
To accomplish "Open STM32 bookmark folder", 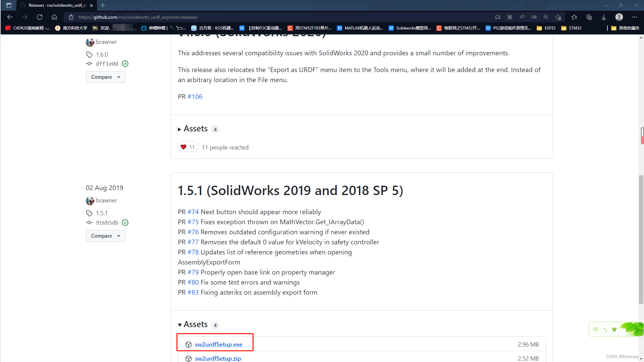I will click(x=571, y=28).
